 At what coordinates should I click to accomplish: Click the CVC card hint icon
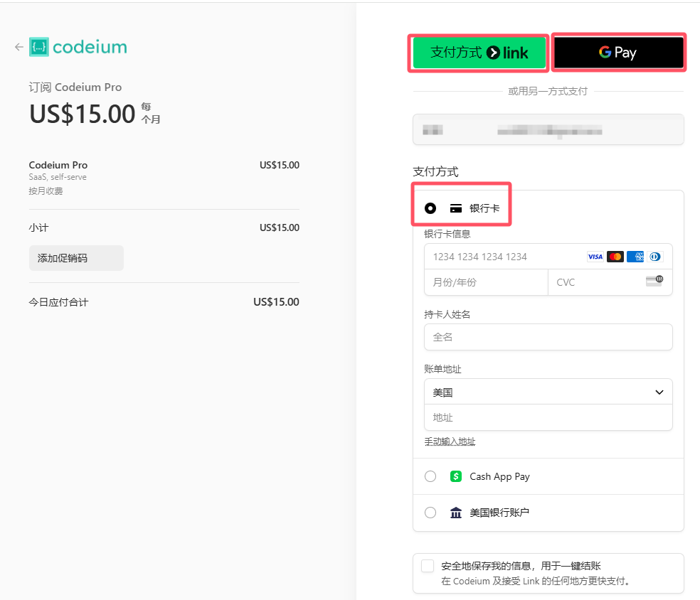click(654, 281)
